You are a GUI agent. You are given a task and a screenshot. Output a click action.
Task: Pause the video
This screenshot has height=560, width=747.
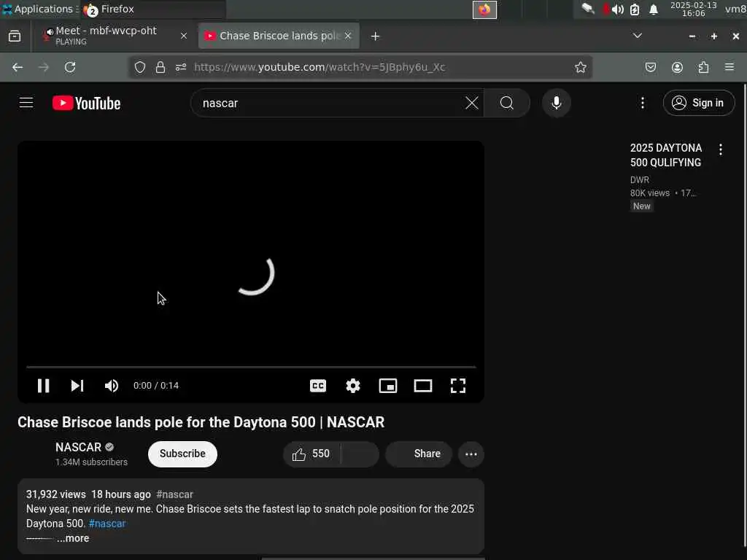pos(43,386)
